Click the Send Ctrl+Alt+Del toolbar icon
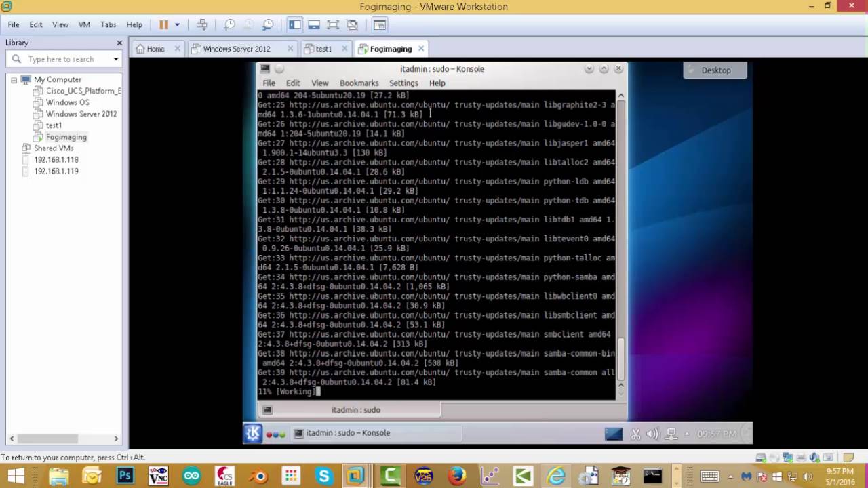The image size is (868, 488). click(201, 24)
